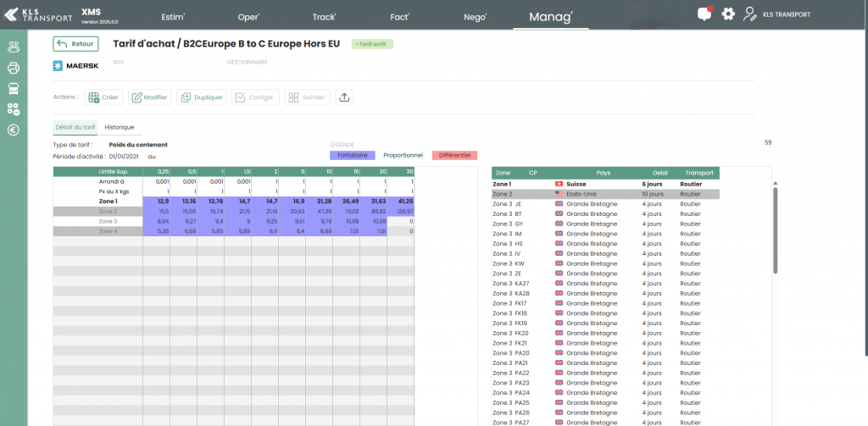868x426 pixels.
Task: Click the 12,9 price cell
Action: coord(157,202)
